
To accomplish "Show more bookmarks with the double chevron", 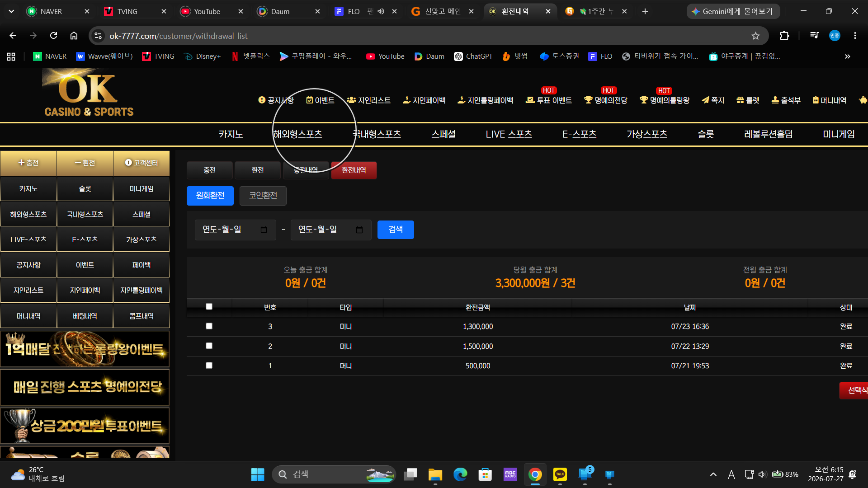I will pos(847,56).
